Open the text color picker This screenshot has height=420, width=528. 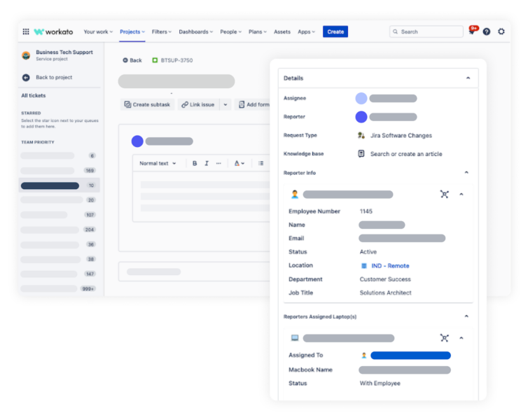239,163
